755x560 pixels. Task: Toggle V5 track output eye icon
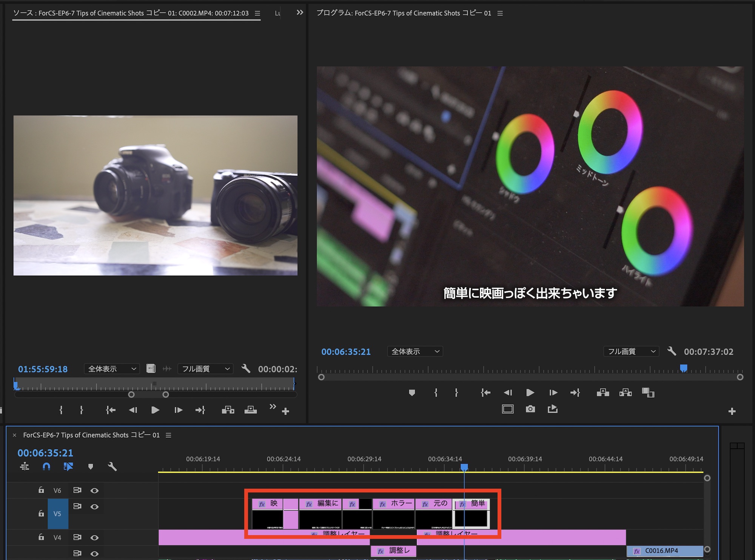[x=94, y=507]
